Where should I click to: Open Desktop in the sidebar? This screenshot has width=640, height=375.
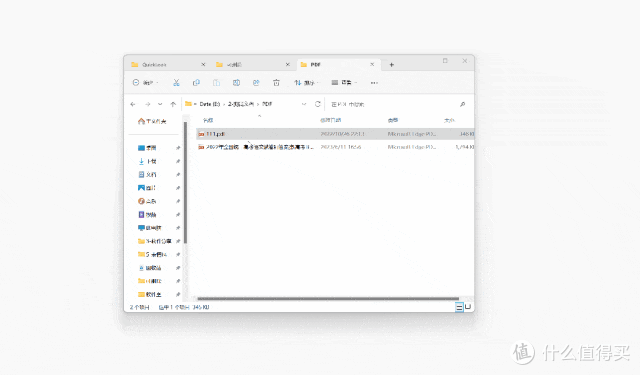point(147,148)
